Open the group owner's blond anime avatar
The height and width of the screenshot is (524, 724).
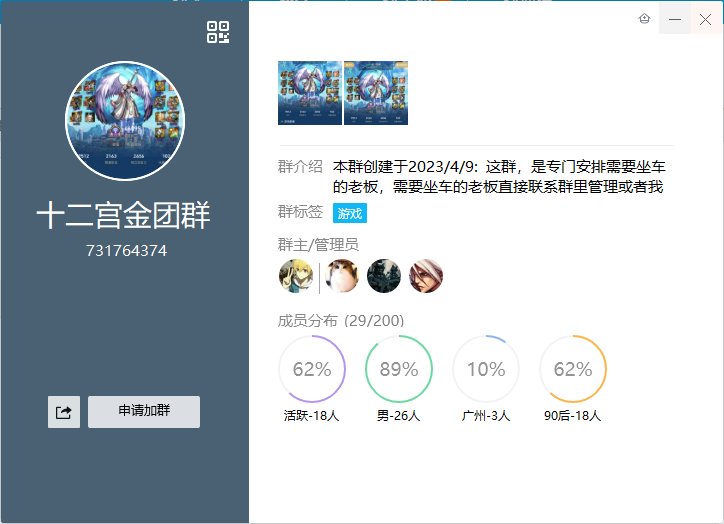pos(296,276)
